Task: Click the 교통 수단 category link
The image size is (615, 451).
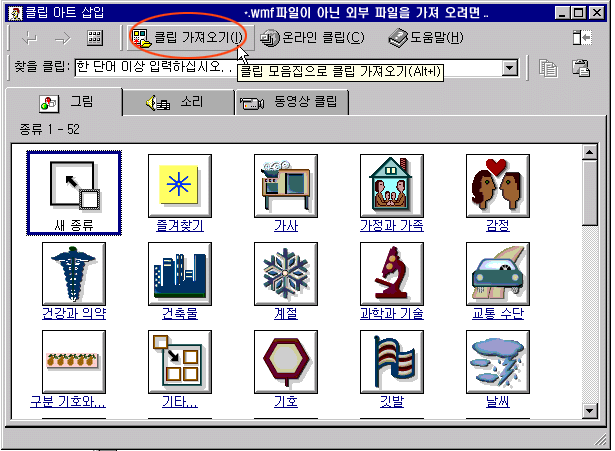Action: point(497,314)
